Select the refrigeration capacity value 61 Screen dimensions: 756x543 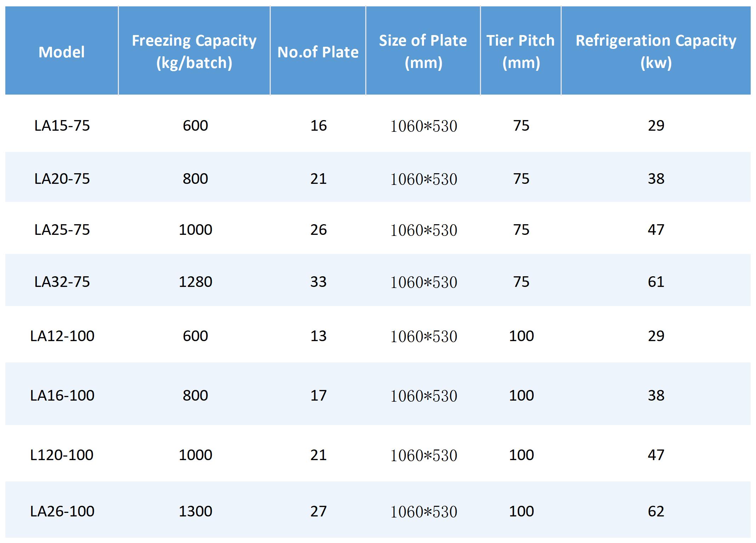(x=656, y=282)
